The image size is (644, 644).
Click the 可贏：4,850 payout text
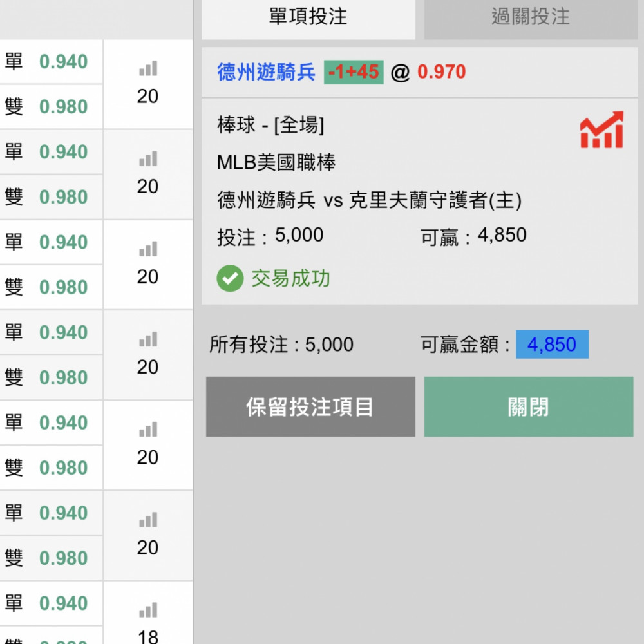point(473,236)
